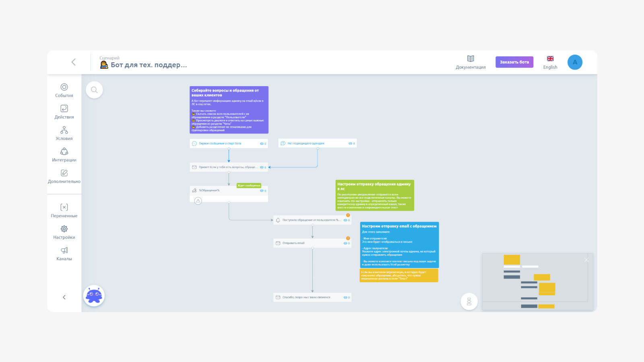Click the search magnifier on canvas
644x362 pixels.
pyautogui.click(x=94, y=90)
